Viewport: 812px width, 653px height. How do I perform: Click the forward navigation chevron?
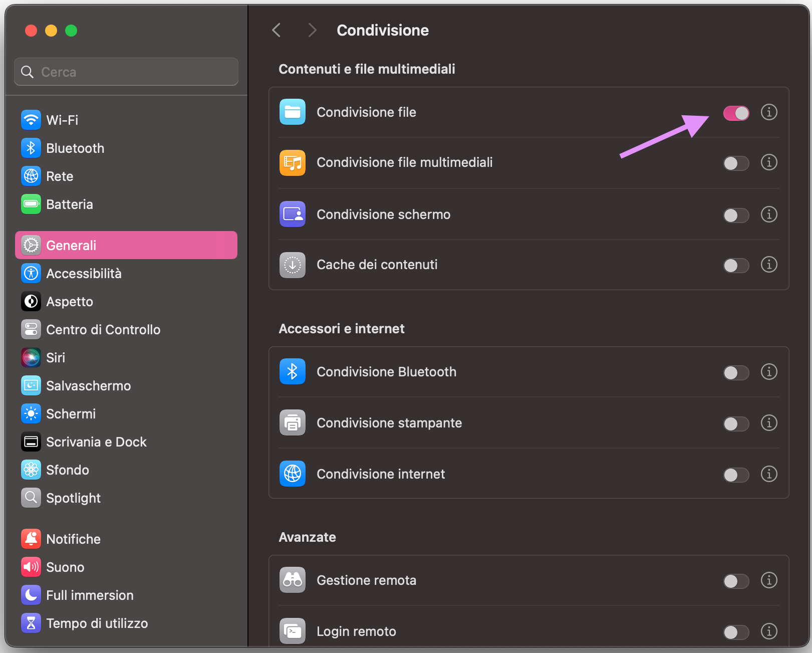coord(312,30)
